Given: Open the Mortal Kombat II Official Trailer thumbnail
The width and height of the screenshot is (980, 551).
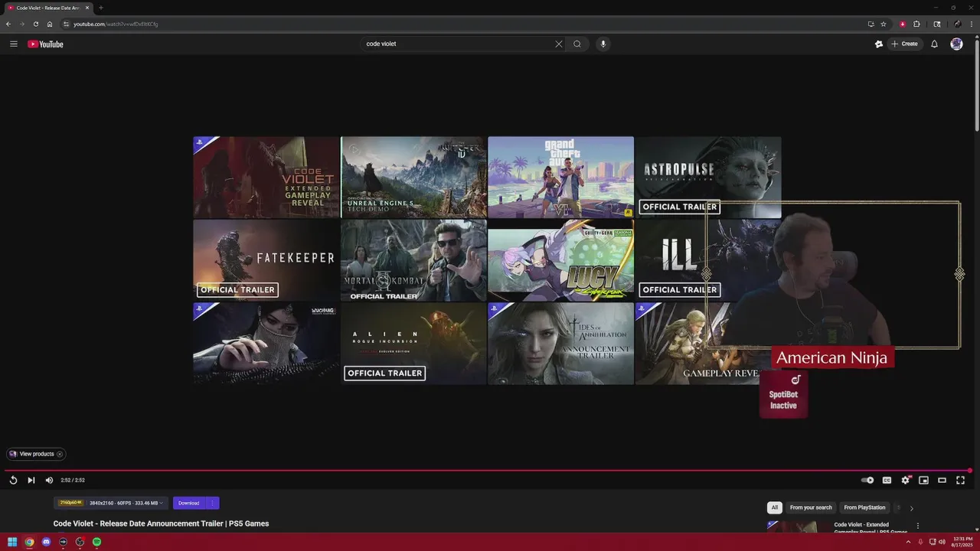Looking at the screenshot, I should point(413,260).
